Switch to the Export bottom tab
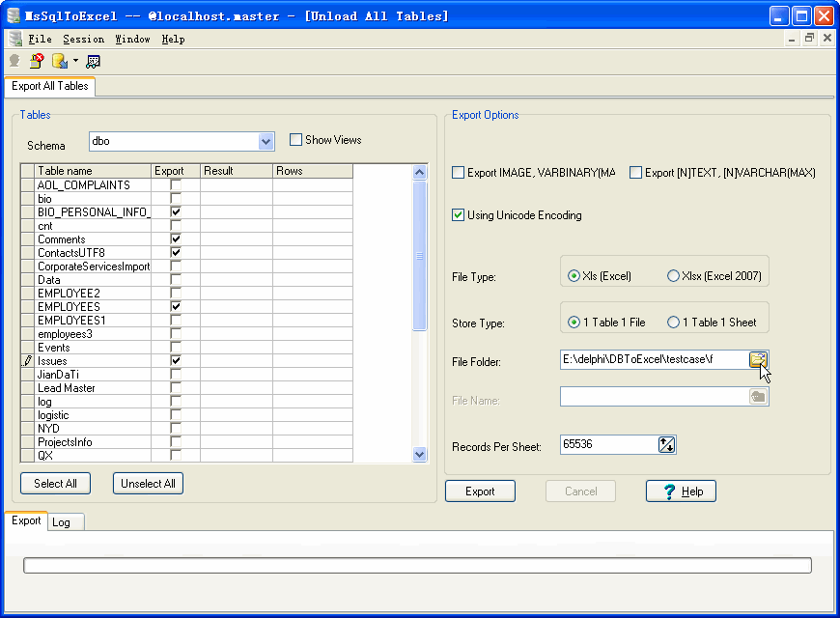 26,520
